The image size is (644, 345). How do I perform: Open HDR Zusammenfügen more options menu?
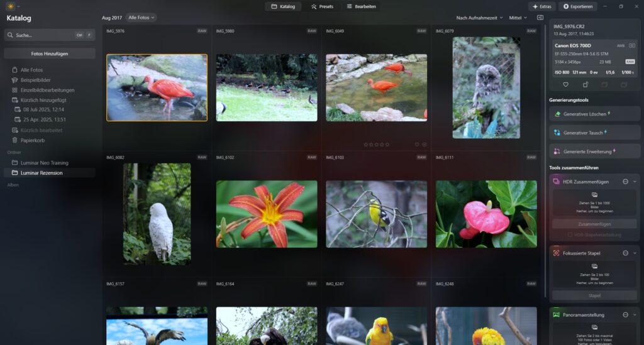pos(626,182)
